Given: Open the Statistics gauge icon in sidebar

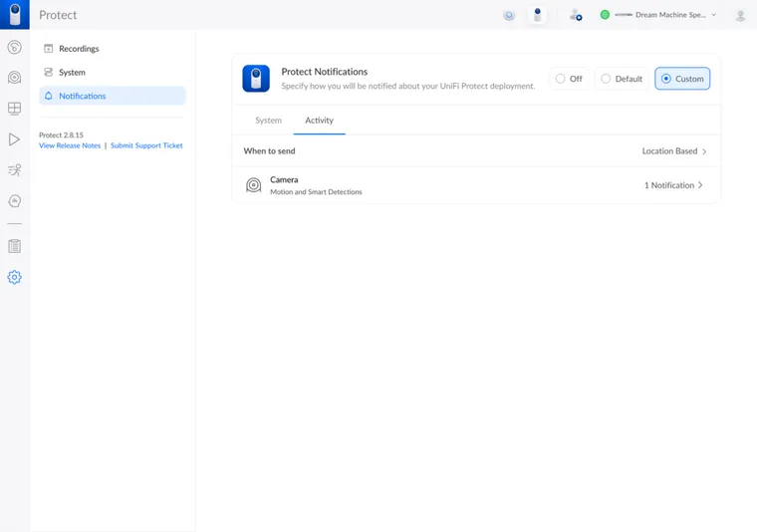Looking at the screenshot, I should [x=15, y=201].
